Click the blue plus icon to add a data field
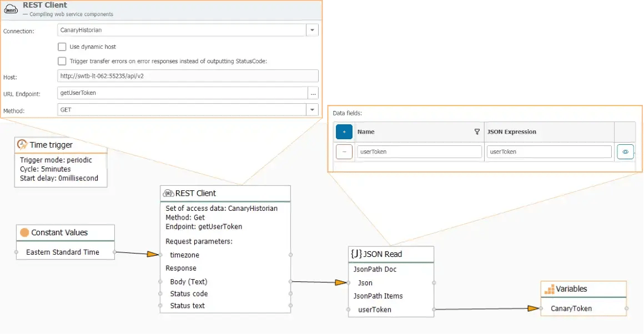The height and width of the screenshot is (334, 644). point(344,131)
